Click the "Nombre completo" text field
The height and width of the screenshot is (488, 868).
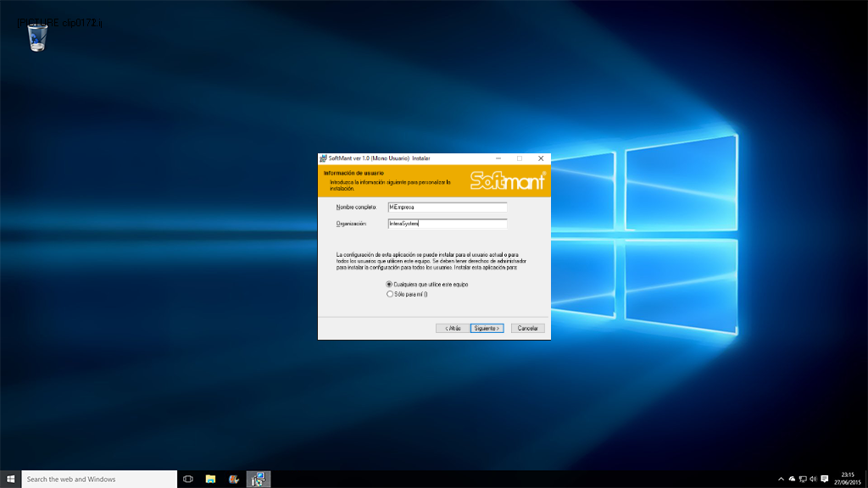pyautogui.click(x=446, y=207)
